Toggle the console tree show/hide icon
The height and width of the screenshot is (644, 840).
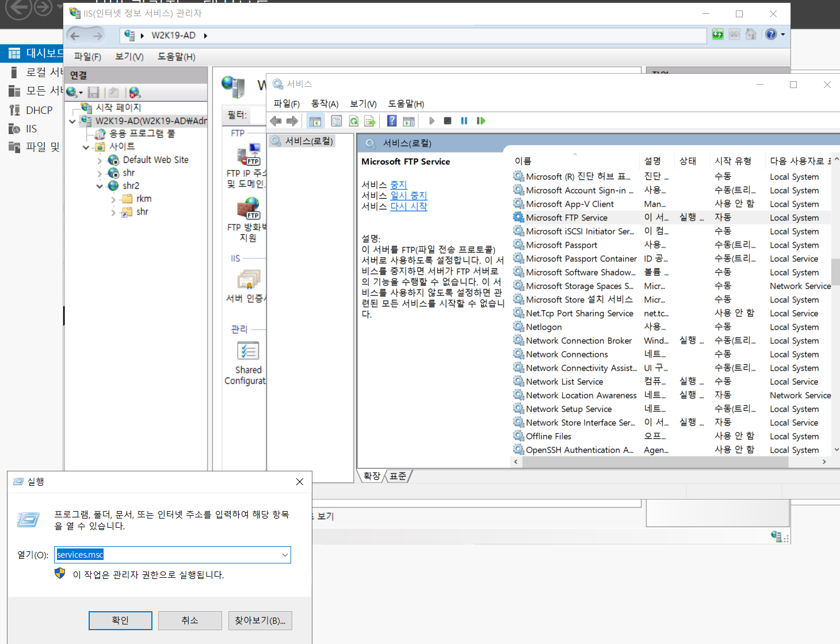click(315, 121)
